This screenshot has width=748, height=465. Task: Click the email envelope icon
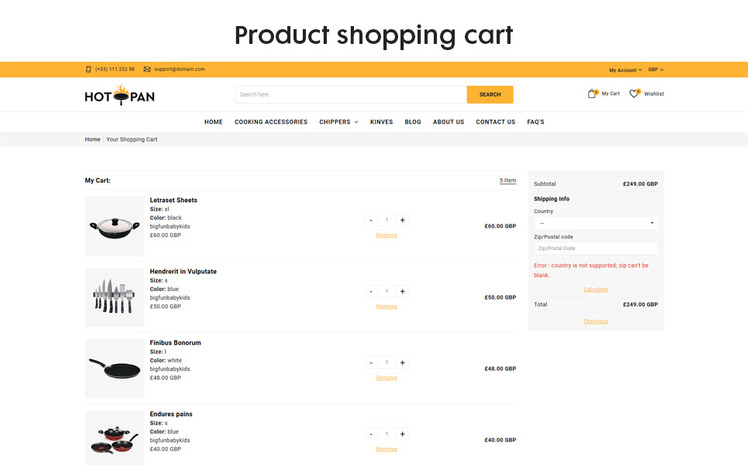tap(147, 69)
